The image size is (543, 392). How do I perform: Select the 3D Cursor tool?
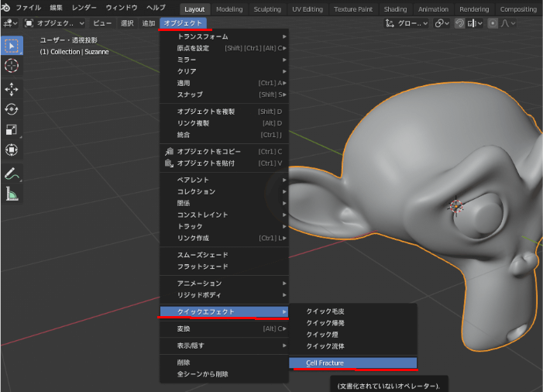click(12, 65)
